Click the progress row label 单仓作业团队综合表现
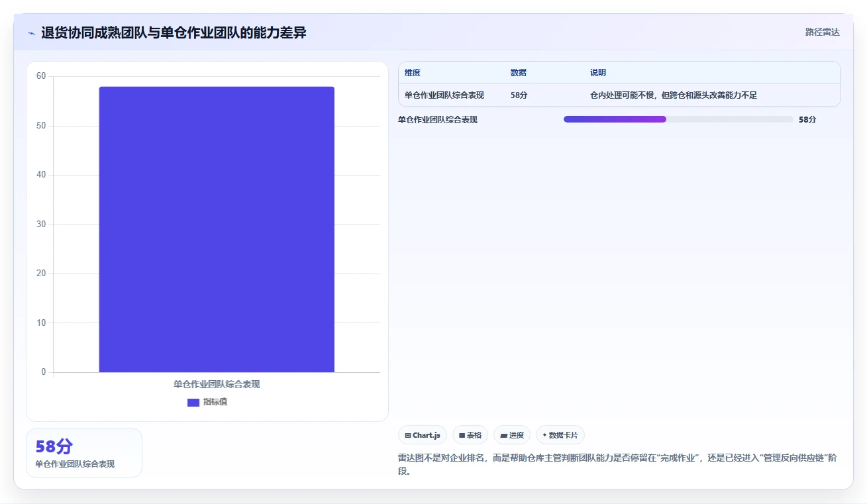Viewport: 867px width, 504px height. (438, 120)
